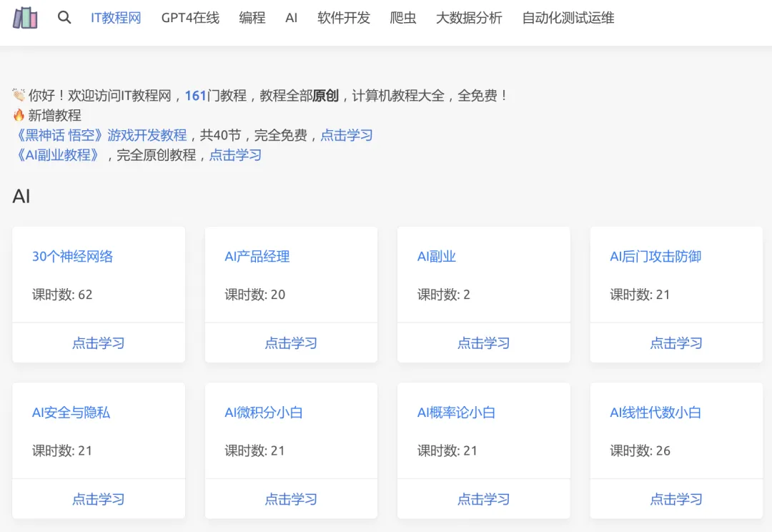
Task: Click 点击学习 in AI后门攻击防御 card
Action: [676, 343]
